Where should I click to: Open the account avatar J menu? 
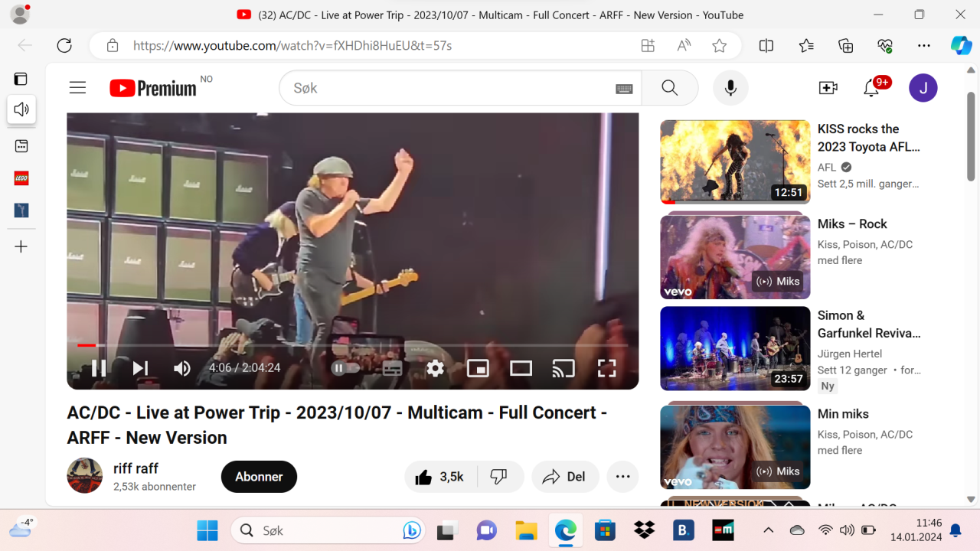pos(923,88)
